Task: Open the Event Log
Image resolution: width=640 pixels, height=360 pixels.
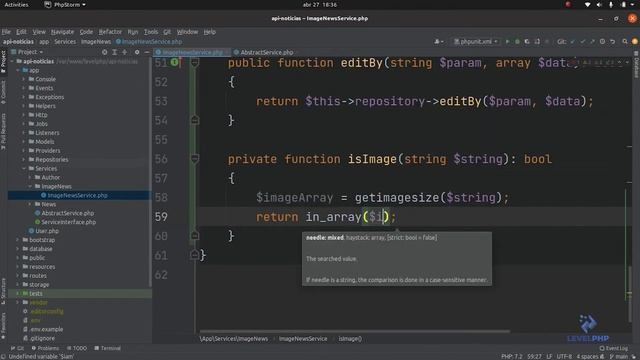Action: [x=613, y=348]
